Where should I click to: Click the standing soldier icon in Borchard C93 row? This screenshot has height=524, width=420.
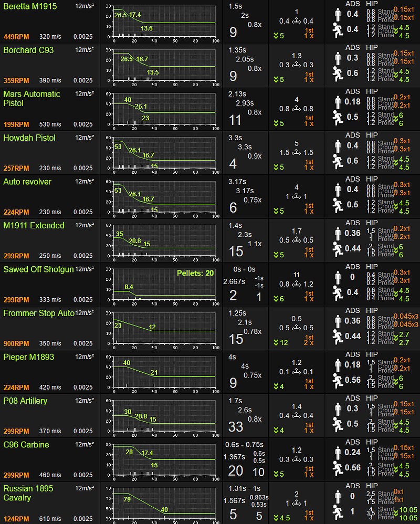click(338, 58)
